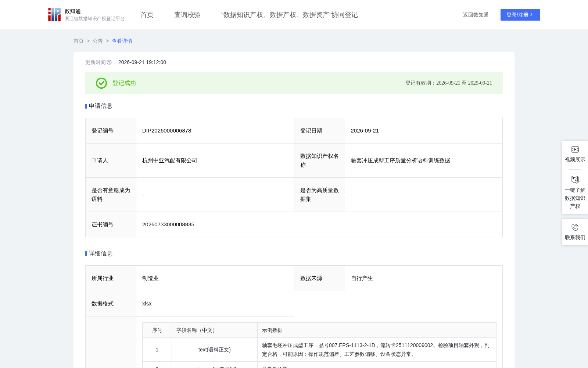588x368 pixels.
Task: Click update time 2026-09-21 19:12:00
Action: [x=142, y=62]
